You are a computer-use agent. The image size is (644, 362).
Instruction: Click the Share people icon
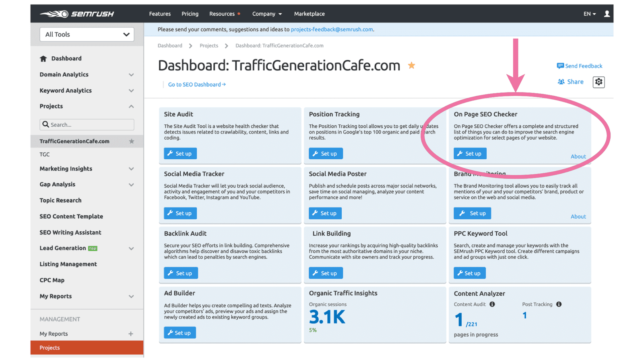pos(561,81)
